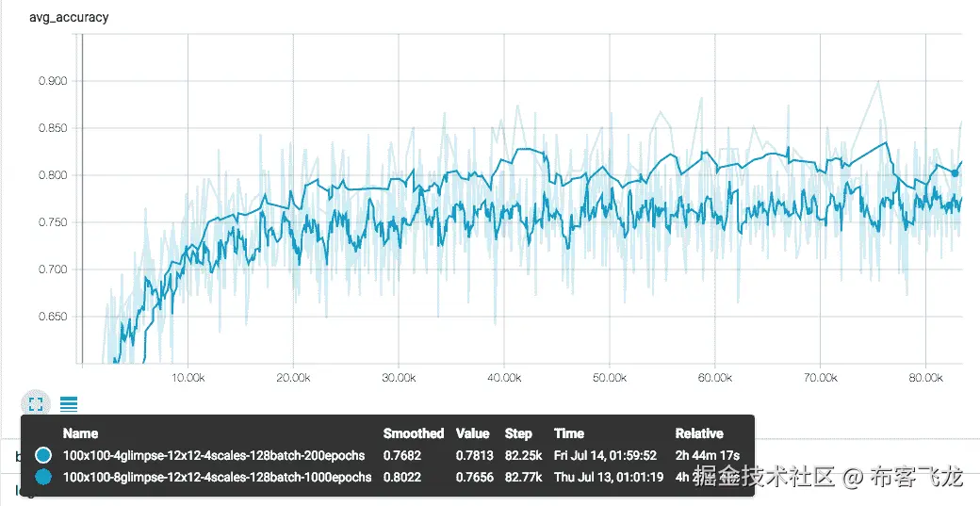This screenshot has height=506, width=980.
Task: Click y-axis label 0.900
Action: pyautogui.click(x=53, y=81)
